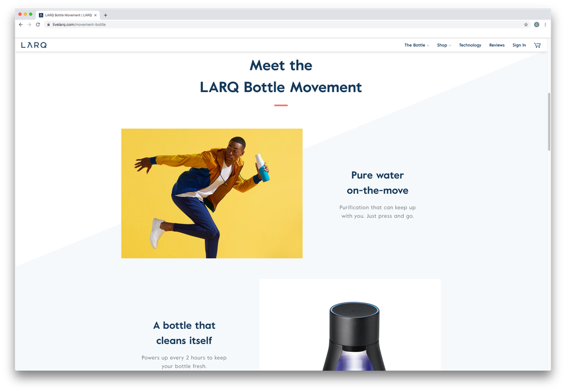566x392 pixels.
Task: Open the shopping cart icon
Action: pos(537,45)
